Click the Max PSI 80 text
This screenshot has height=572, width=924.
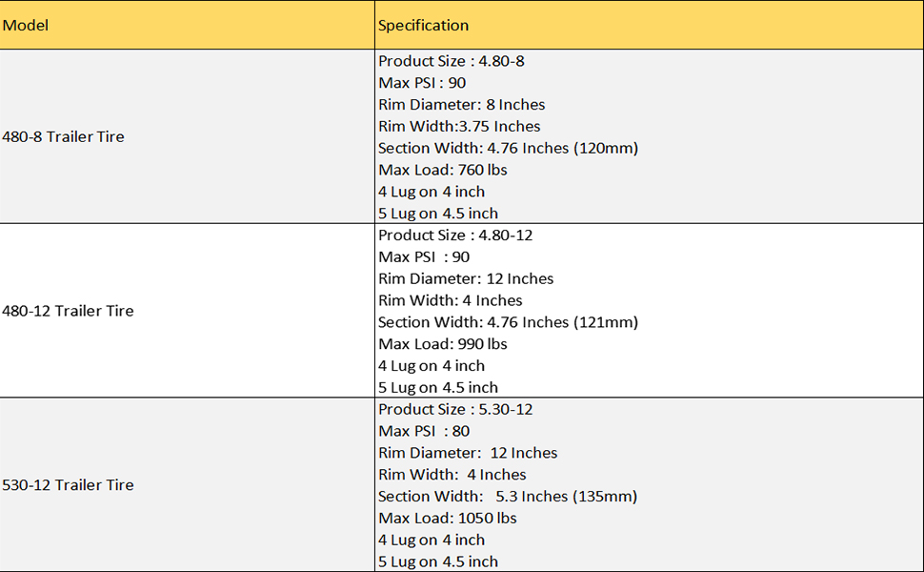(424, 432)
